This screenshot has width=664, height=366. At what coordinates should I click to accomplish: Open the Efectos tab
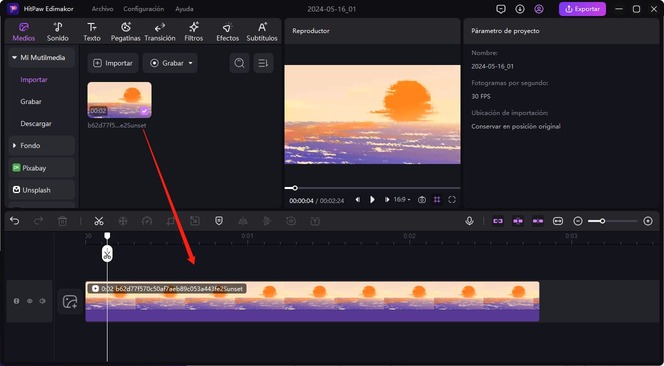click(228, 32)
